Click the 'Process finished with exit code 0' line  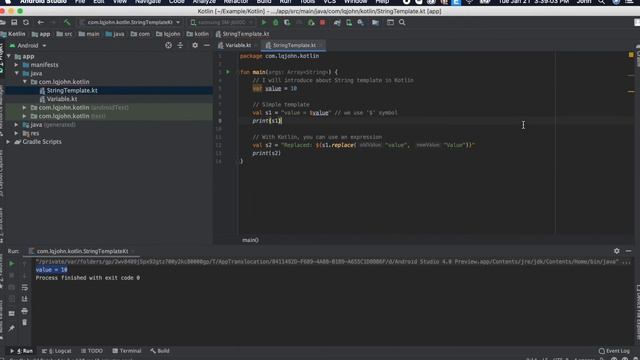coord(87,278)
